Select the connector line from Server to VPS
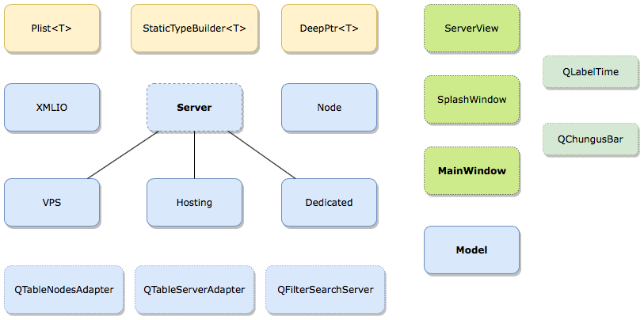 click(x=123, y=154)
